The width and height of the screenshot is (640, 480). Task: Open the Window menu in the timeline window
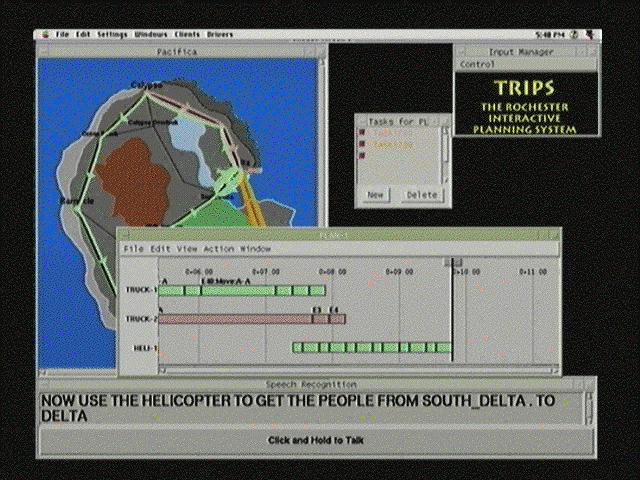[256, 249]
